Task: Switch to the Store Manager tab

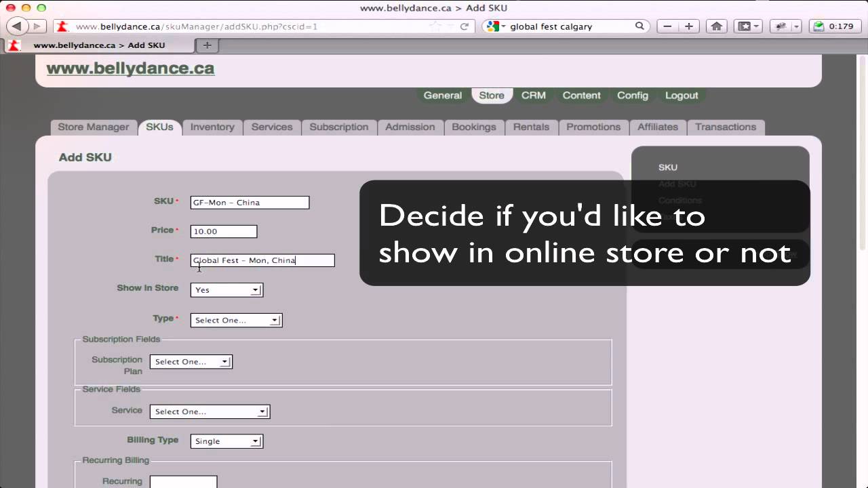Action: point(93,127)
